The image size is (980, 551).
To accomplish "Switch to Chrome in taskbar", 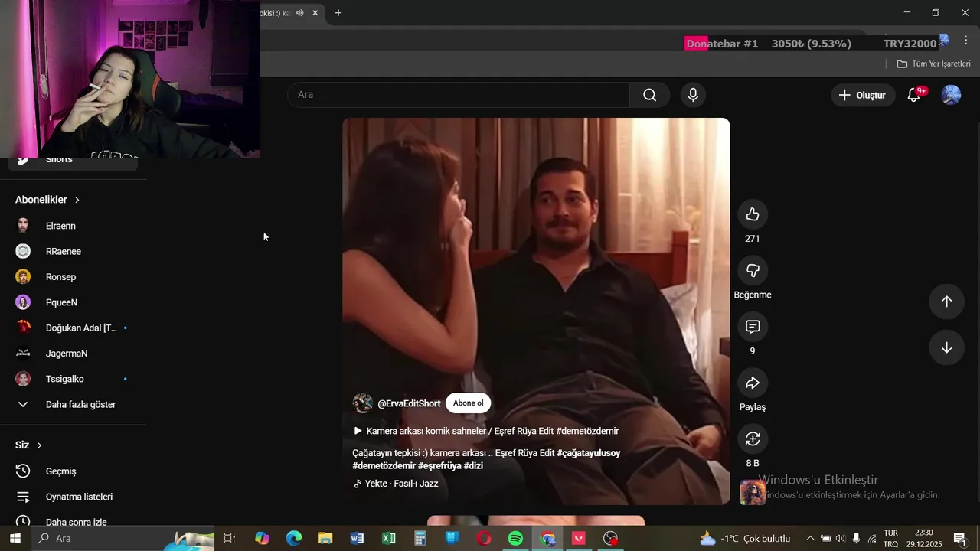I will (547, 539).
